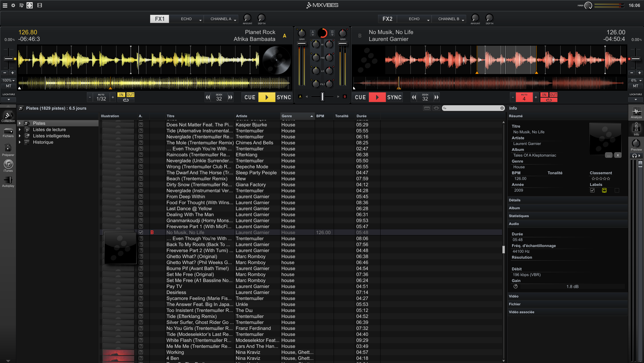Viewport: 644px width, 363px height.
Task: Toggle FX2 effect on
Action: (387, 19)
